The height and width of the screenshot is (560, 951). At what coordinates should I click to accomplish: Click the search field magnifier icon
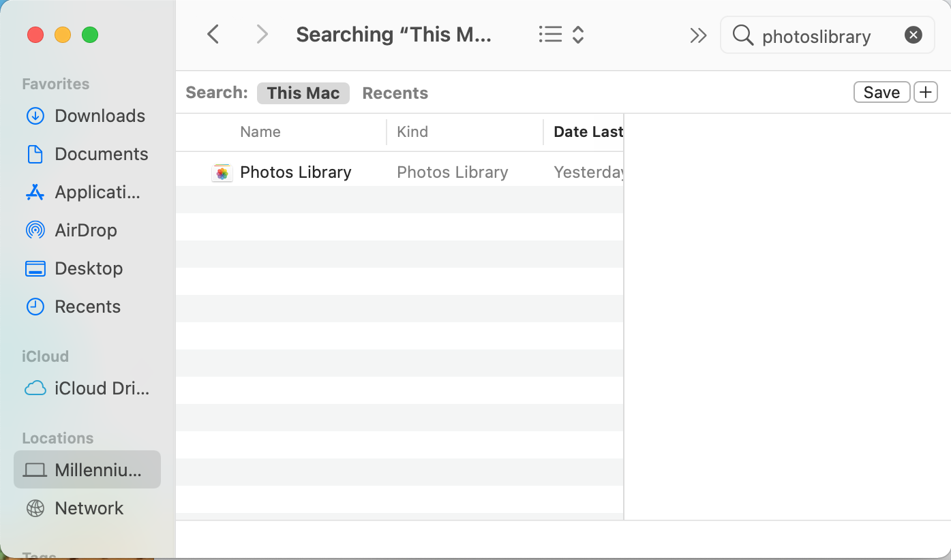[x=742, y=35]
